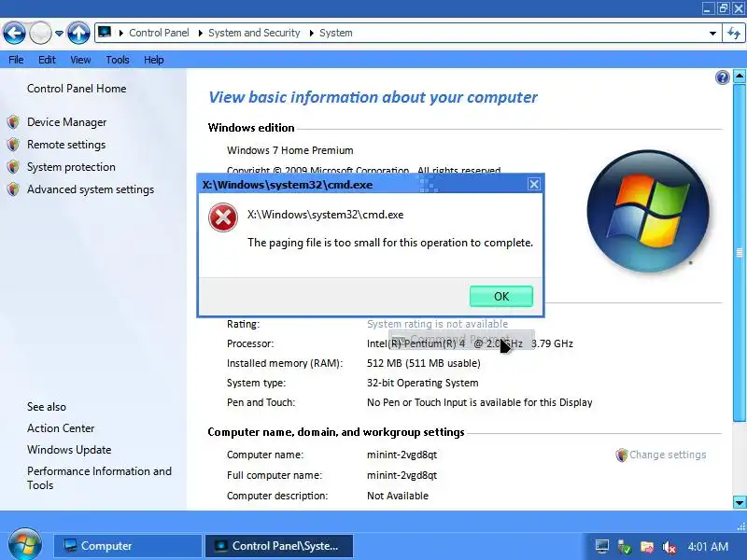The image size is (747, 560).
Task: Click the scrollbar down arrow
Action: pos(740,502)
